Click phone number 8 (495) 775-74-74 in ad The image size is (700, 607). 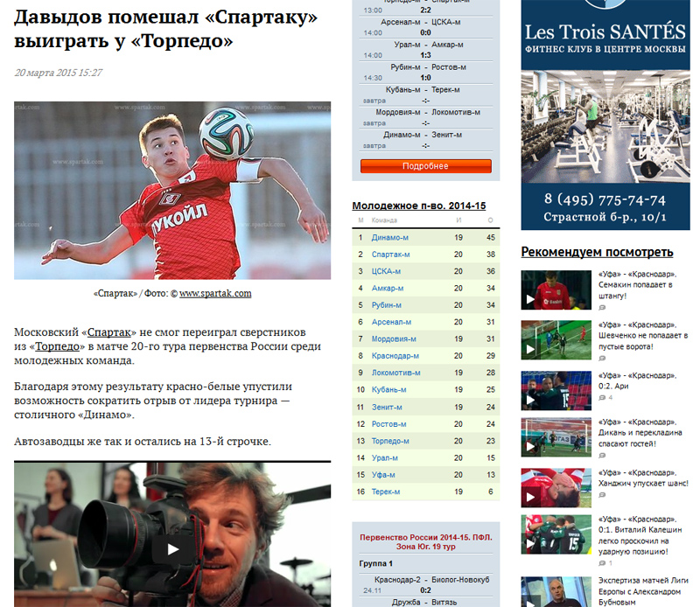605,200
